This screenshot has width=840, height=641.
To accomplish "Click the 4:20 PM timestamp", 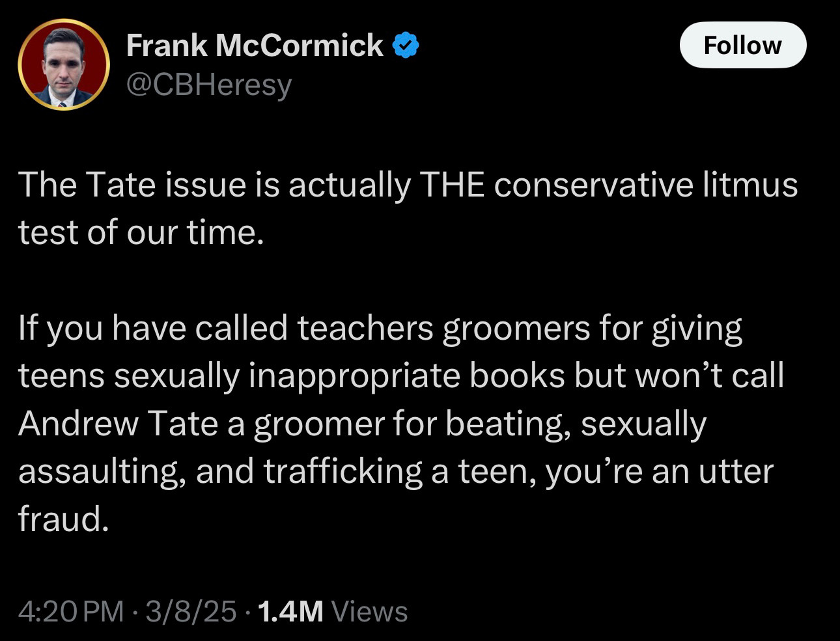I will pyautogui.click(x=71, y=611).
